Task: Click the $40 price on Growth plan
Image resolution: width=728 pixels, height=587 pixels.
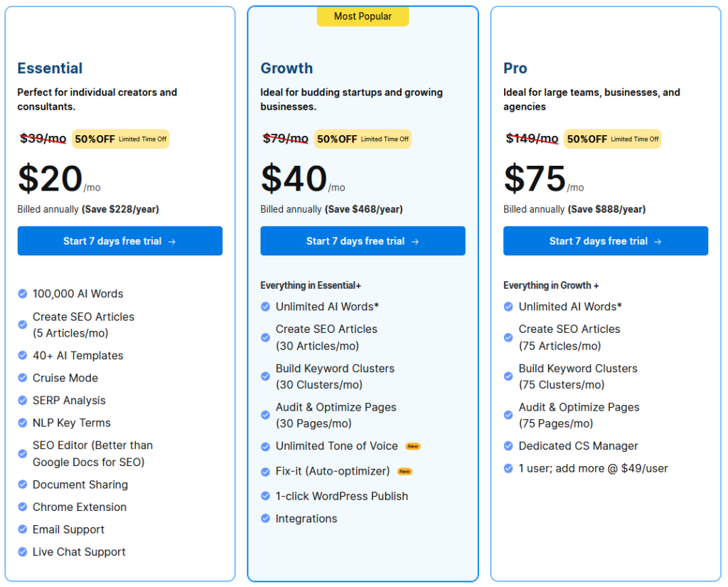Action: (x=294, y=179)
